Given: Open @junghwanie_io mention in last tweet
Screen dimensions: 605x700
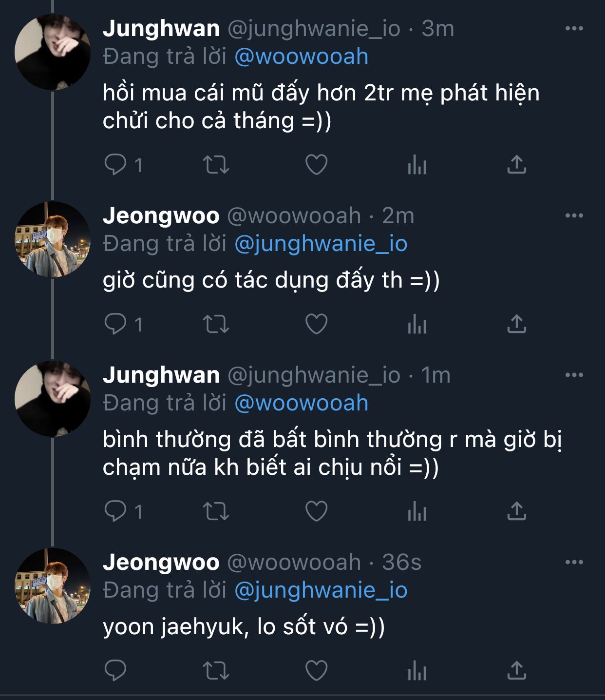Looking at the screenshot, I should 321,590.
